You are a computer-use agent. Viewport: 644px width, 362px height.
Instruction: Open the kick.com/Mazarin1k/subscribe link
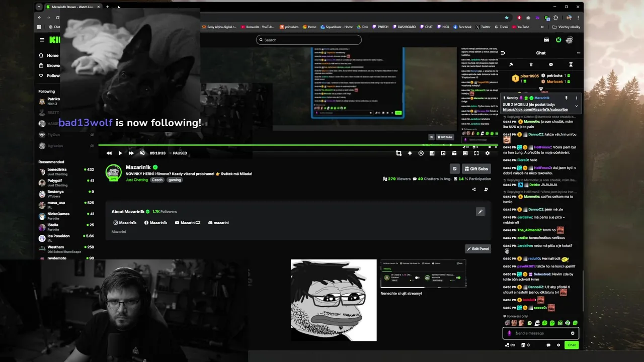[x=535, y=110]
